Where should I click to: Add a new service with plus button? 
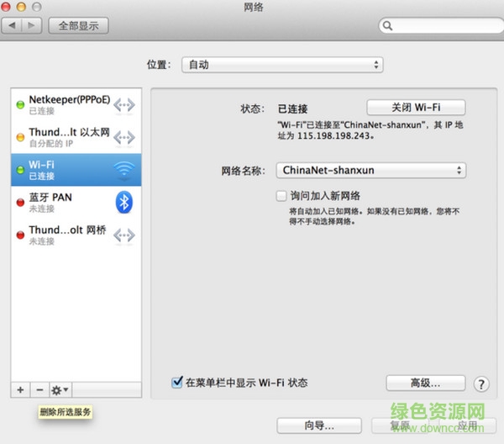tap(20, 390)
